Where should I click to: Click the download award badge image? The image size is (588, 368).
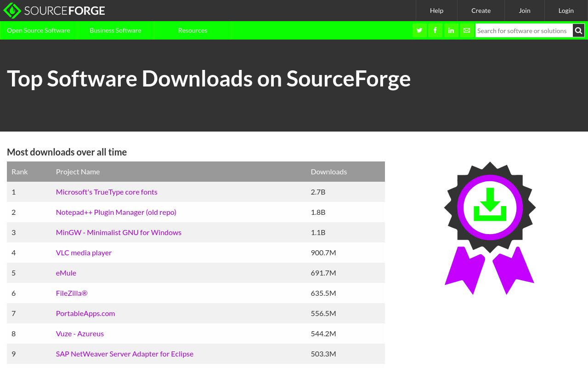pyautogui.click(x=490, y=228)
